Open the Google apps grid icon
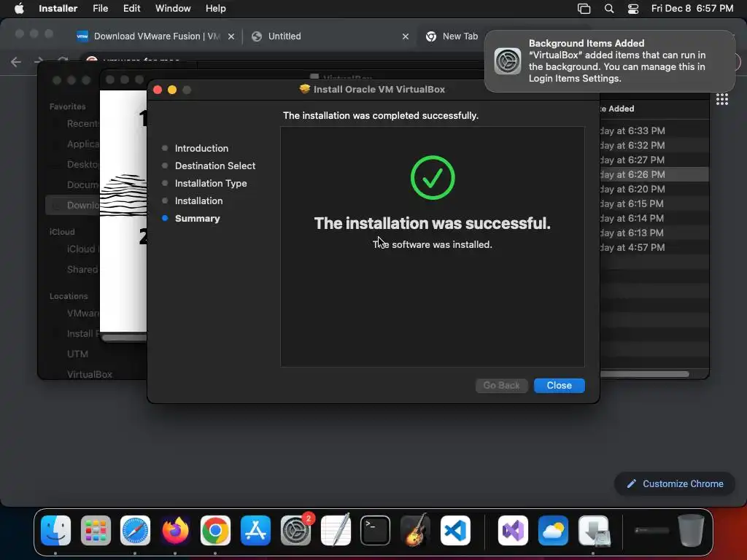Image resolution: width=747 pixels, height=560 pixels. (721, 99)
